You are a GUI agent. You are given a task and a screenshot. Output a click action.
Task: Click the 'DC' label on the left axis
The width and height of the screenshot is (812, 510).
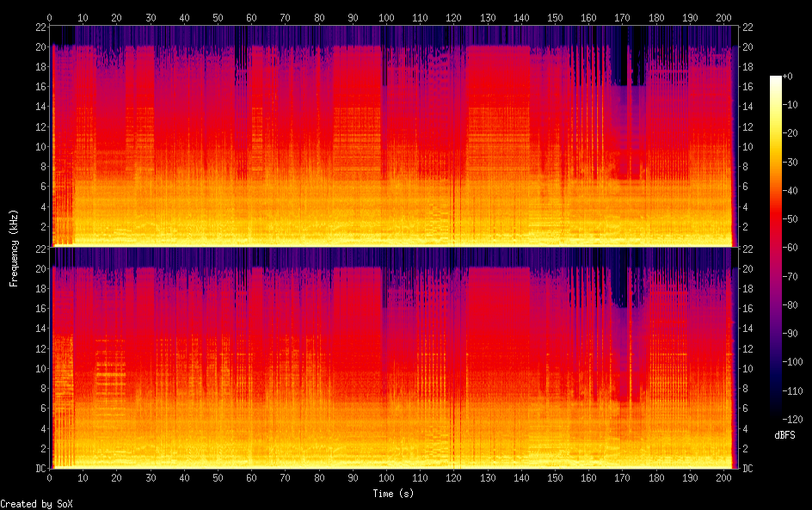[40, 469]
